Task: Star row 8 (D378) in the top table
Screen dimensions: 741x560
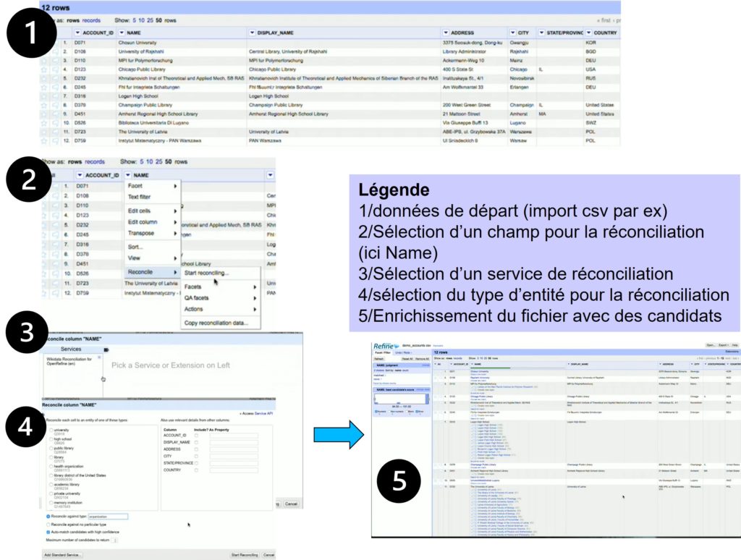Action: pyautogui.click(x=44, y=106)
